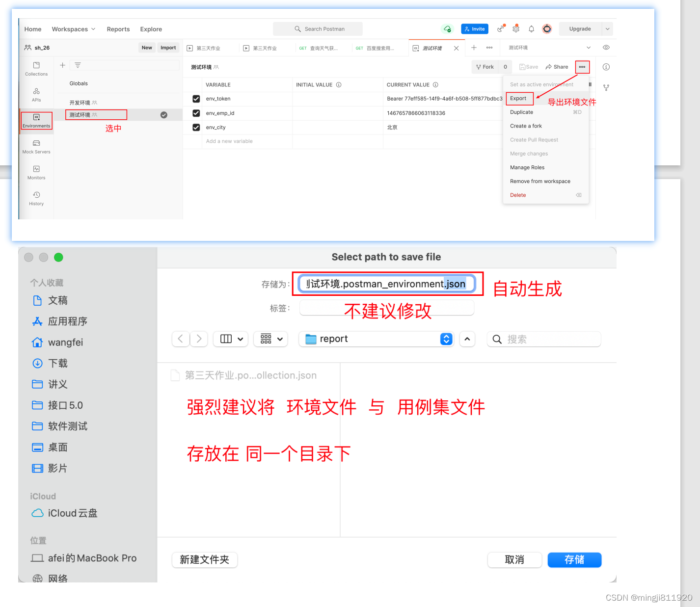Open the grouping options dropdown
Image resolution: width=700 pixels, height=607 pixels.
tap(270, 339)
